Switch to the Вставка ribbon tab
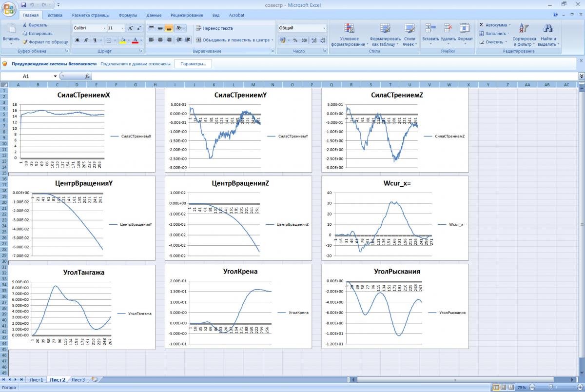 (55, 16)
